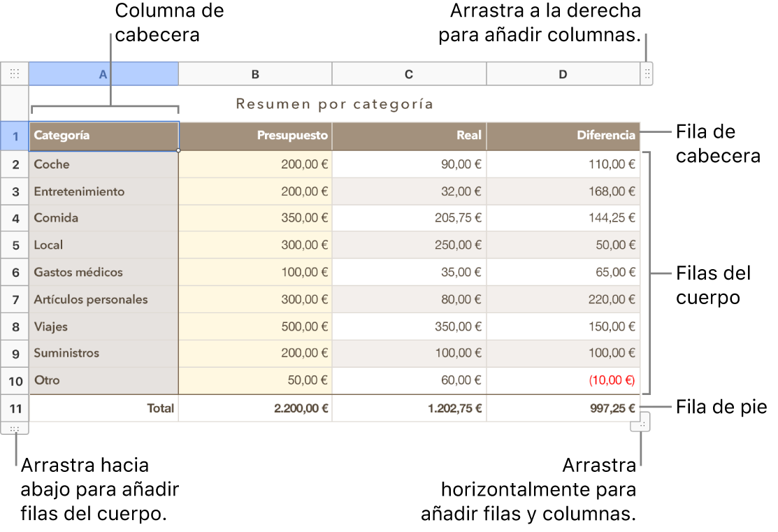This screenshot has width=778, height=532.
Task: Click the add-rows handle below row 11
Action: pos(15,429)
